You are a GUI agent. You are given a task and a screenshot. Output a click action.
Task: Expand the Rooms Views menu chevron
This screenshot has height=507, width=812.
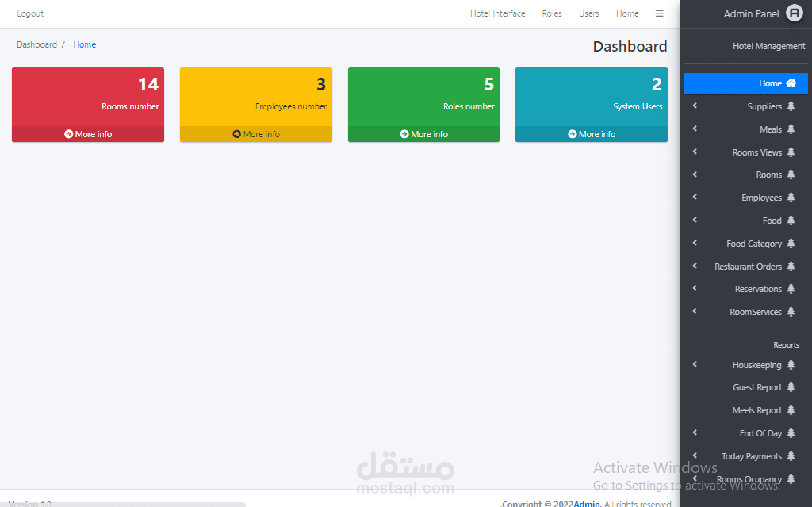point(695,152)
